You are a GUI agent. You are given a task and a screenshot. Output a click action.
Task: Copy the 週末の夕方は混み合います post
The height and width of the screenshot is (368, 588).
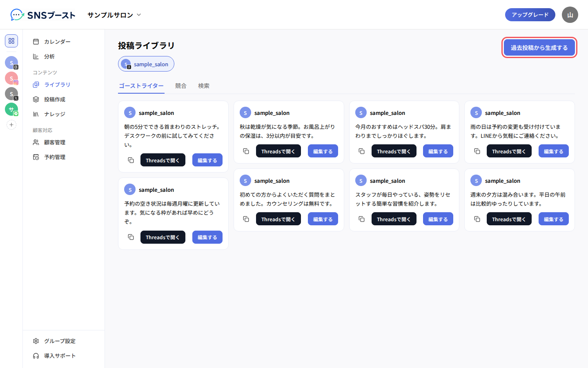pyautogui.click(x=477, y=219)
